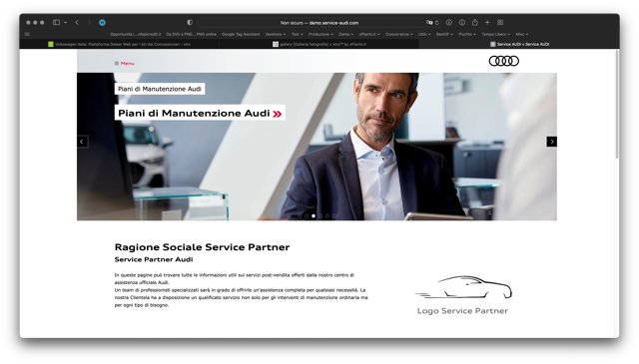Click the page's vertical scrollbar thumb
The width and height of the screenshot is (639, 364).
(617, 104)
